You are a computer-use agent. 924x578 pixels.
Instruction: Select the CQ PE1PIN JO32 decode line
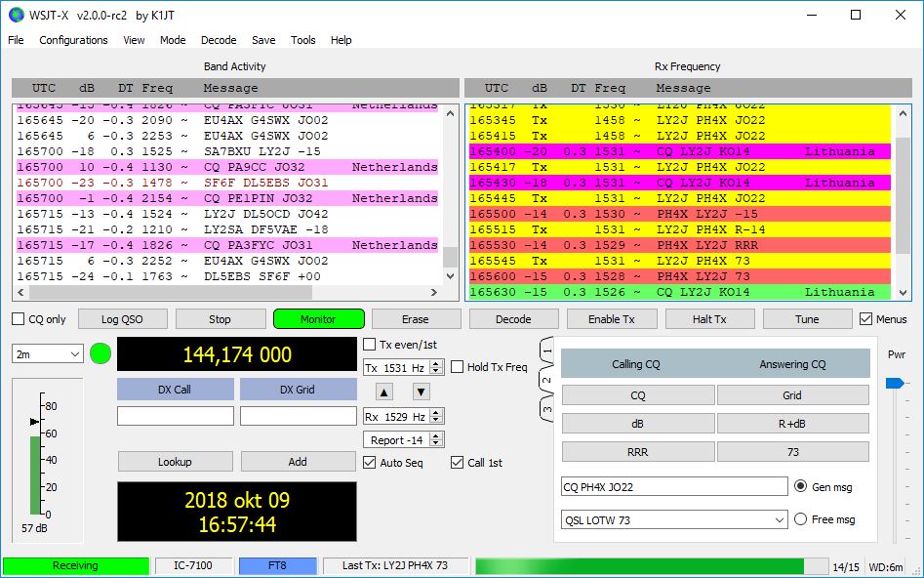[x=227, y=198]
